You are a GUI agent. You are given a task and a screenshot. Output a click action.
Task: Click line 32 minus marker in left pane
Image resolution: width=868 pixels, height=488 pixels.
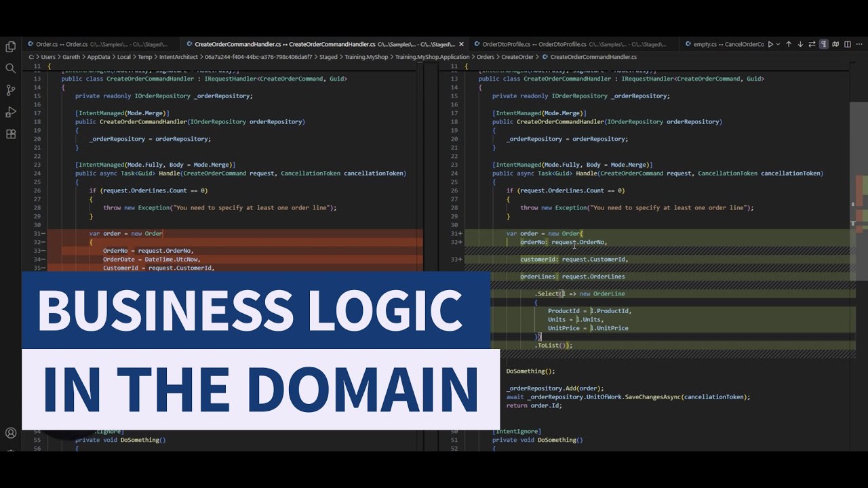39,242
